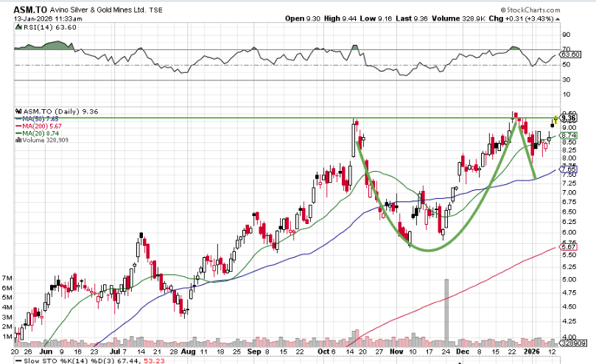
Task: Click the MA(200) 5.67 legend text
Action: pyautogui.click(x=42, y=126)
